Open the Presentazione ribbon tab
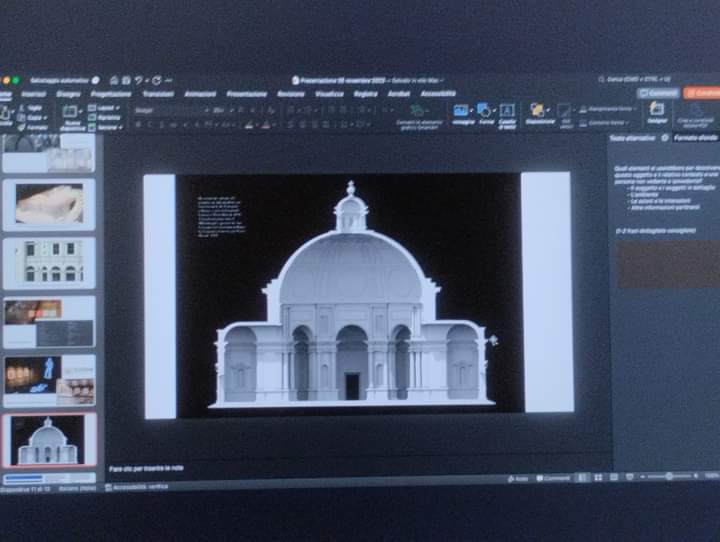 click(247, 94)
